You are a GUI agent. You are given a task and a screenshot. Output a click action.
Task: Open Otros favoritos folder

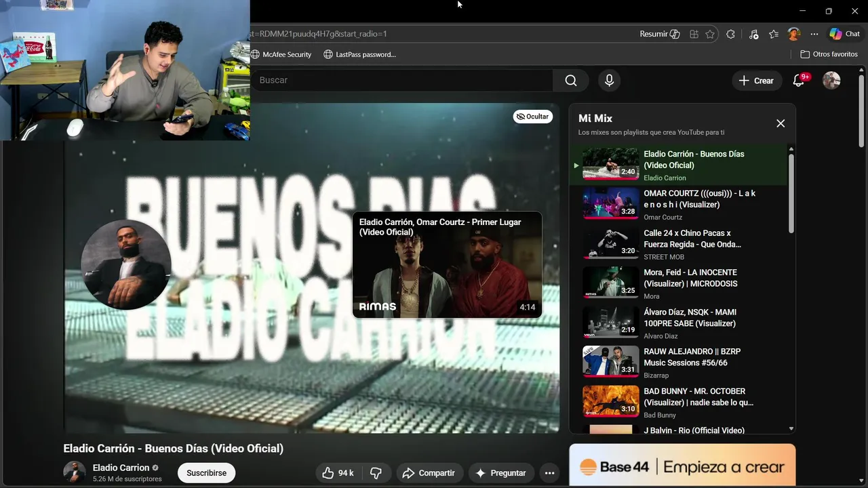click(829, 54)
